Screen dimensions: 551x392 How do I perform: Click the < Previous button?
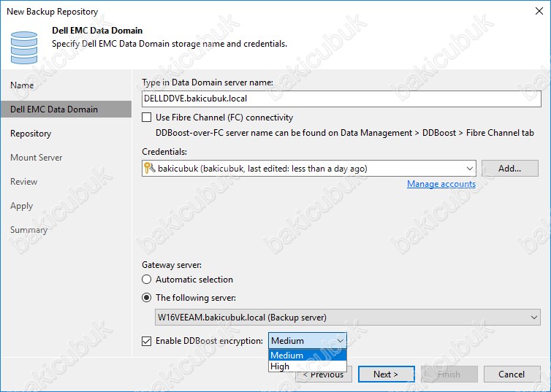tap(324, 374)
